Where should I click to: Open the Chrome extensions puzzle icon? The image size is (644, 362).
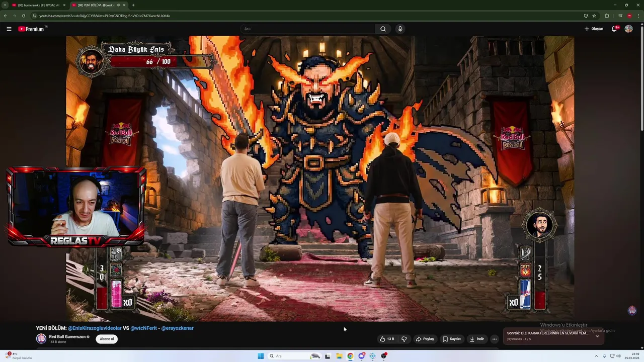(607, 16)
